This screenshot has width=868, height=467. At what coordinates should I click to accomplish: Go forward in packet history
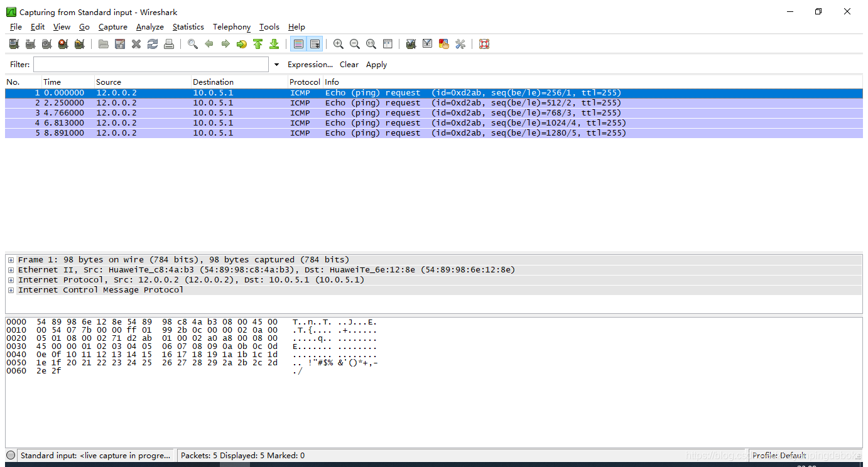tap(225, 44)
